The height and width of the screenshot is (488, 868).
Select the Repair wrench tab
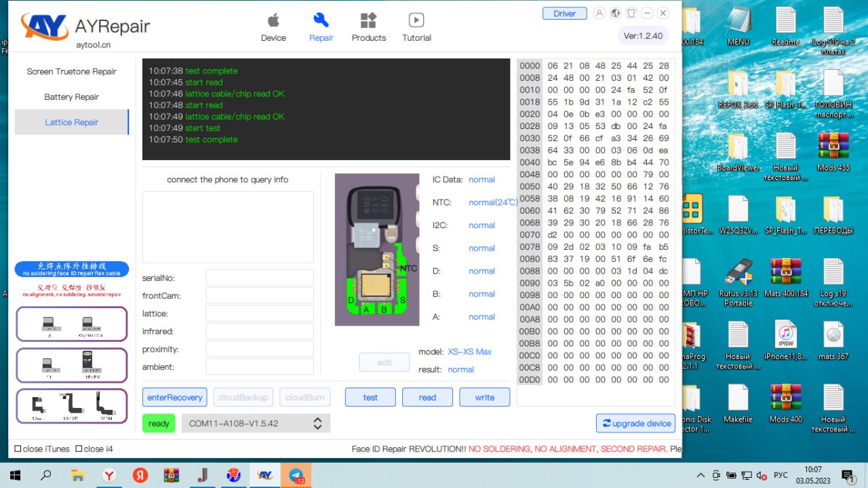[321, 27]
